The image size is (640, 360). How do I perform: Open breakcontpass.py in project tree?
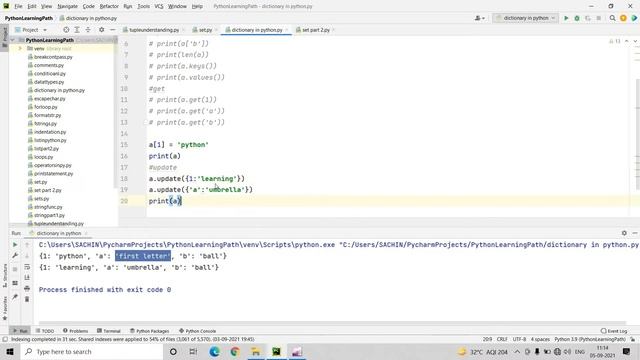53,57
